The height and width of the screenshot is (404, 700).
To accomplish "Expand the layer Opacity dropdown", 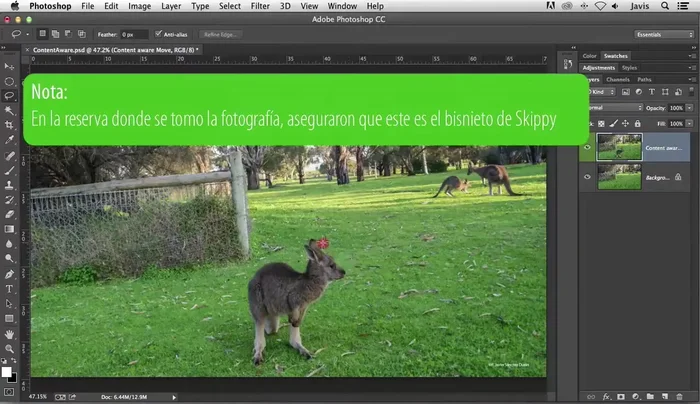I will 690,107.
